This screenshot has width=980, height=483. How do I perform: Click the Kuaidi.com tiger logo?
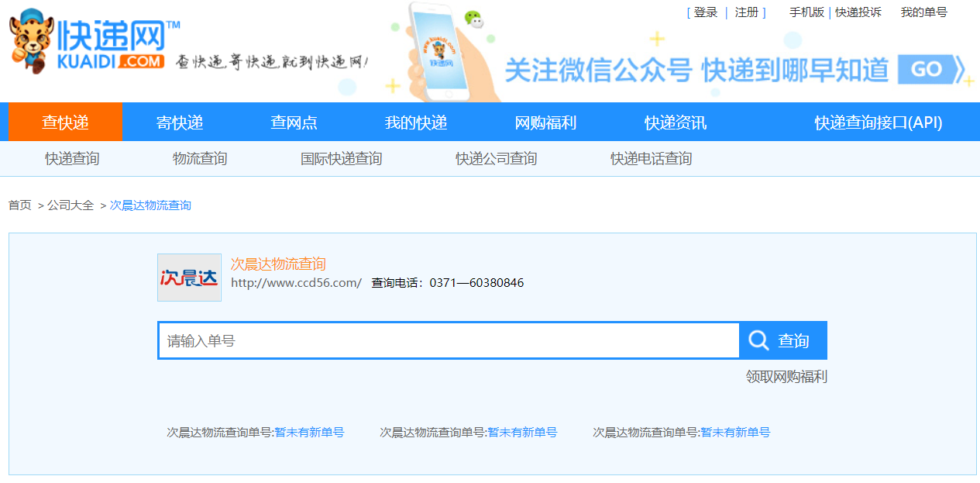[95, 42]
